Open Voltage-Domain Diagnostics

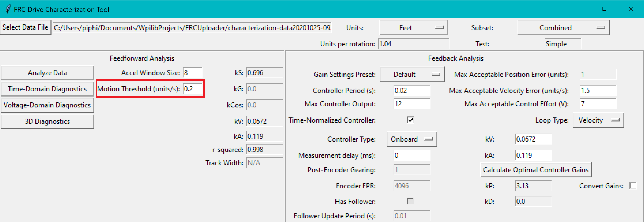(x=47, y=105)
